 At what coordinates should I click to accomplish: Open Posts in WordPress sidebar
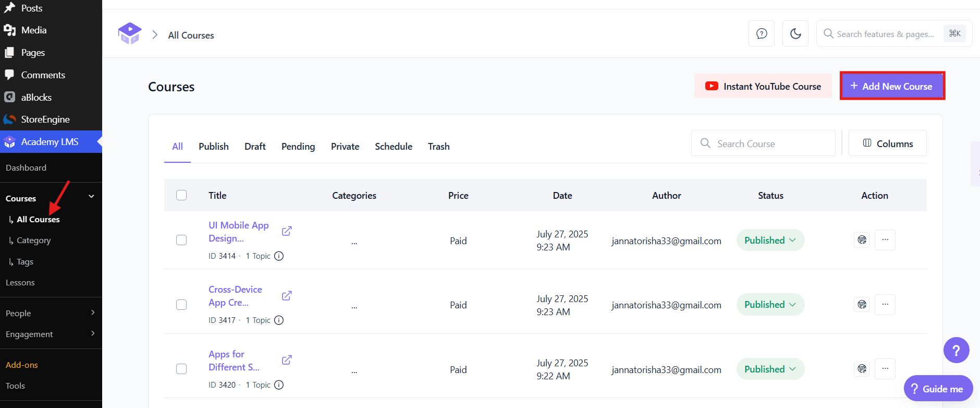click(51, 8)
